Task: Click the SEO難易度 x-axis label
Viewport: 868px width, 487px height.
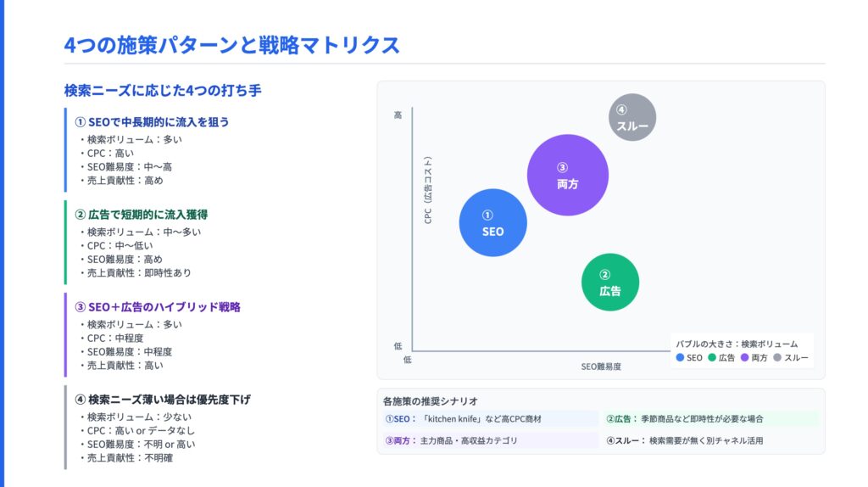Action: (x=601, y=367)
